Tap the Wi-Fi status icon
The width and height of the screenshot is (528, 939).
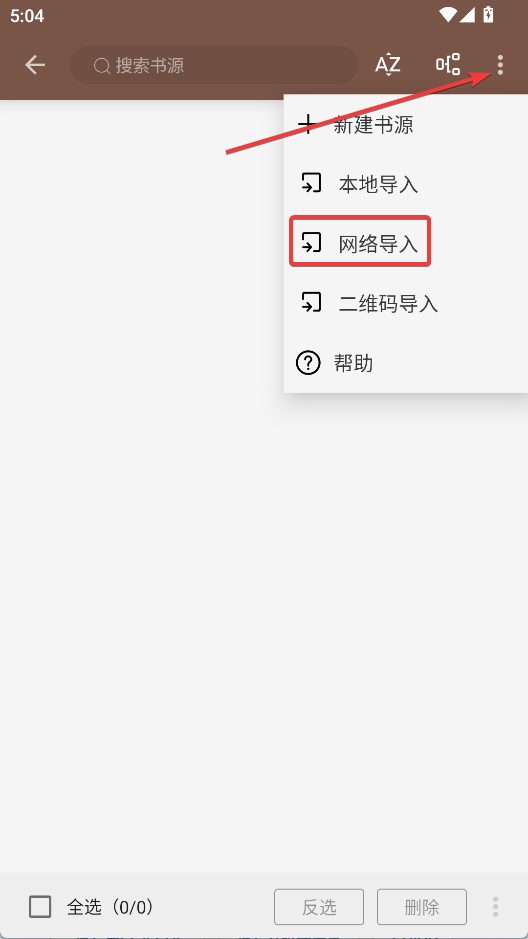[x=447, y=14]
